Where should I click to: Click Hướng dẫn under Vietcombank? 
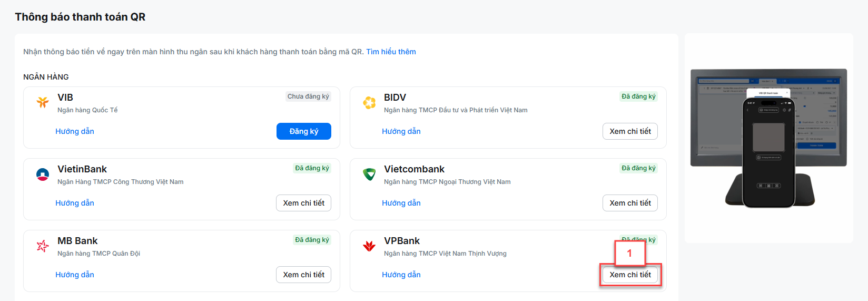pyautogui.click(x=401, y=203)
